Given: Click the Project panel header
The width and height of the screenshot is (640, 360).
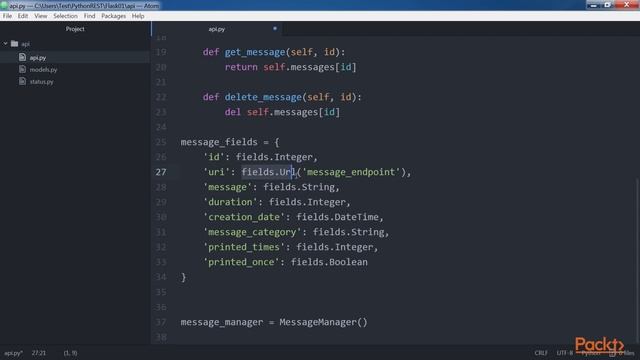Looking at the screenshot, I should coord(75,29).
